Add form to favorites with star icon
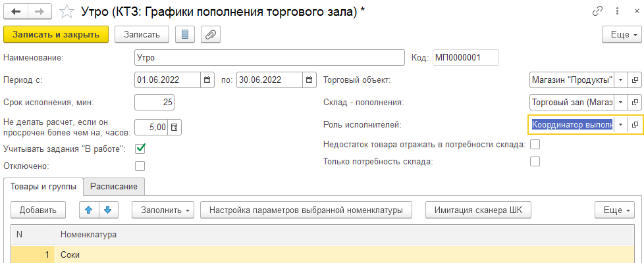Viewport: 644px width, 263px height. point(67,12)
